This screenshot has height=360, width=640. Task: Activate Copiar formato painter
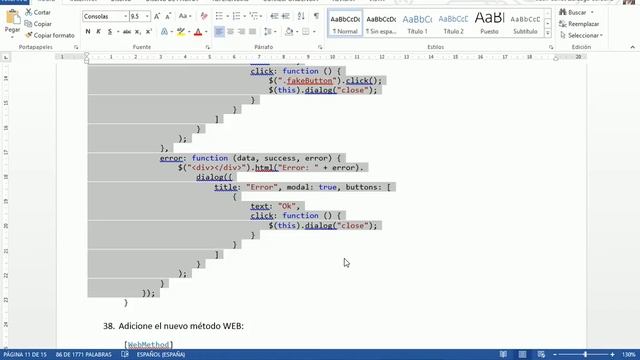point(49,36)
